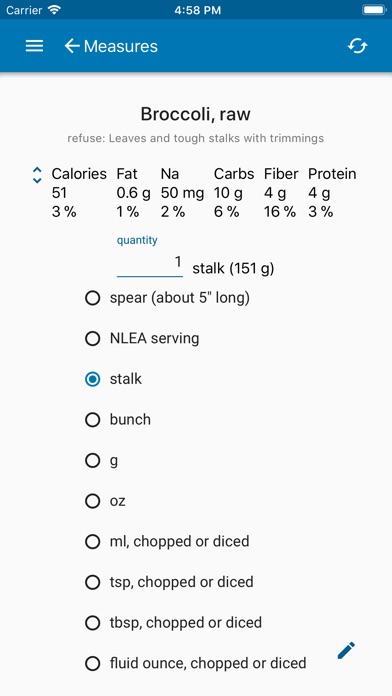Go back using the arrow icon
This screenshot has width=392, height=696.
72,46
